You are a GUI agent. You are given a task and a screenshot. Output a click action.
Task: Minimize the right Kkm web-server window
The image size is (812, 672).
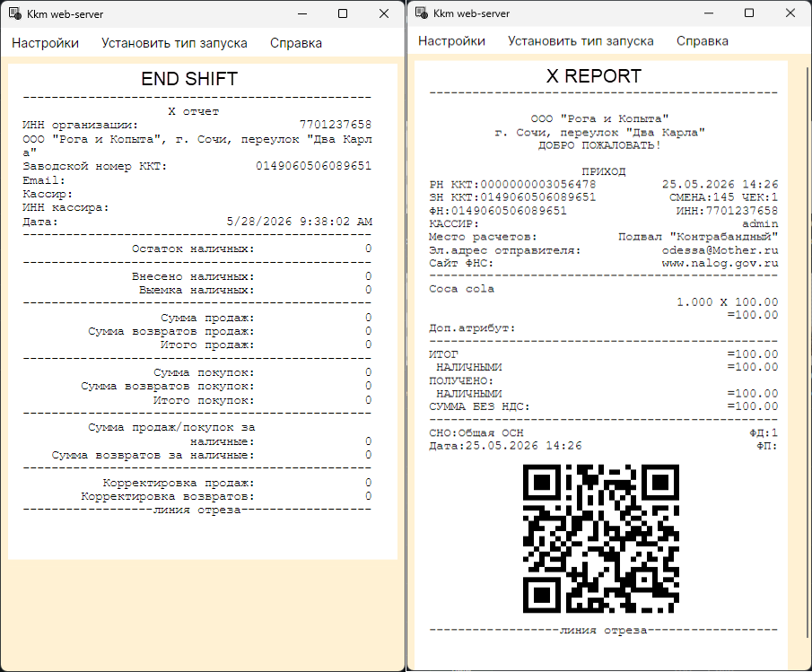tap(709, 13)
